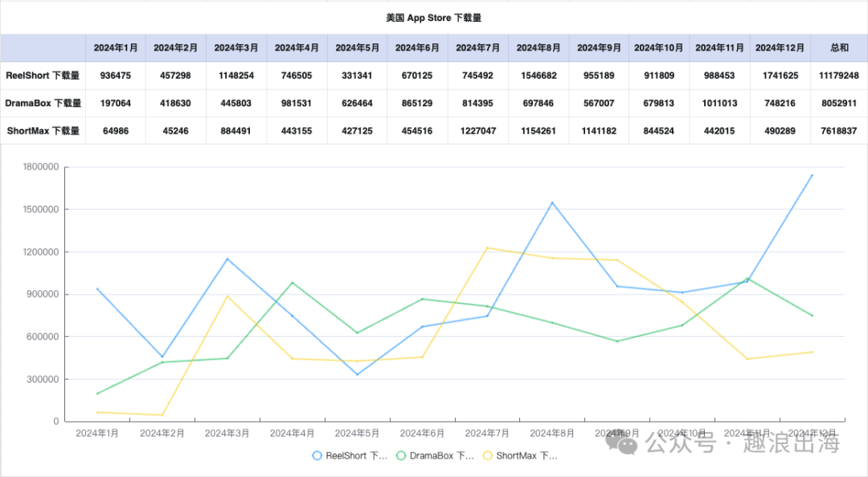868x477 pixels.
Task: Select the DramaBox 下载量 row label
Action: coord(43,103)
